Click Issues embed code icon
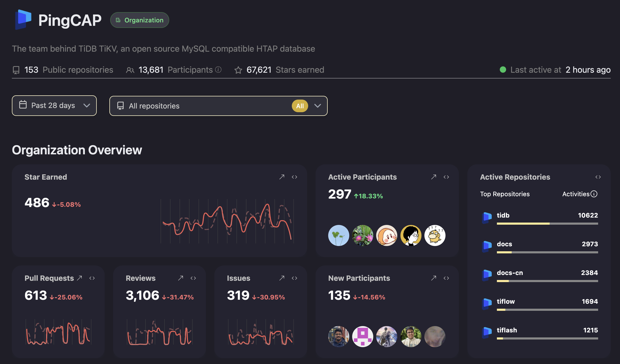 [294, 278]
